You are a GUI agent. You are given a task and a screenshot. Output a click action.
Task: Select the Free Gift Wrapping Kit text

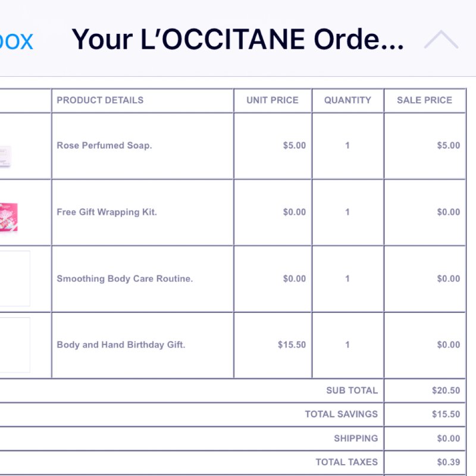pyautogui.click(x=107, y=212)
